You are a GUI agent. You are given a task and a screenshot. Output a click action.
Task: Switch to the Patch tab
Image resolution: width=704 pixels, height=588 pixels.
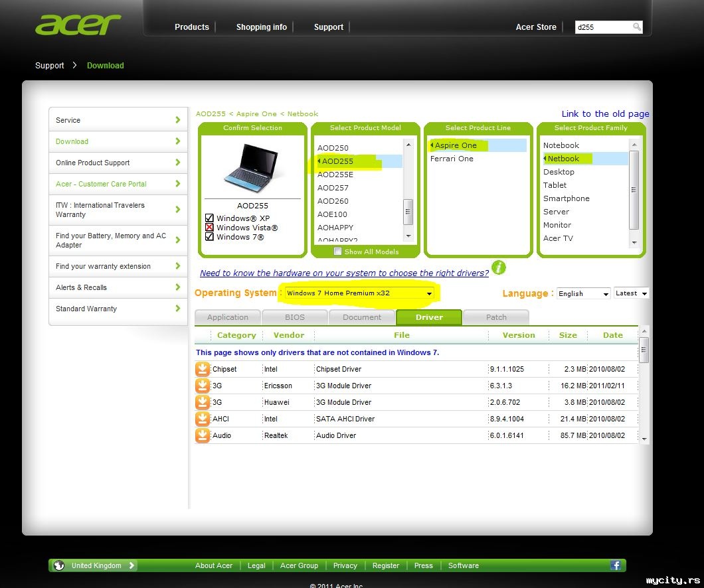(x=496, y=317)
